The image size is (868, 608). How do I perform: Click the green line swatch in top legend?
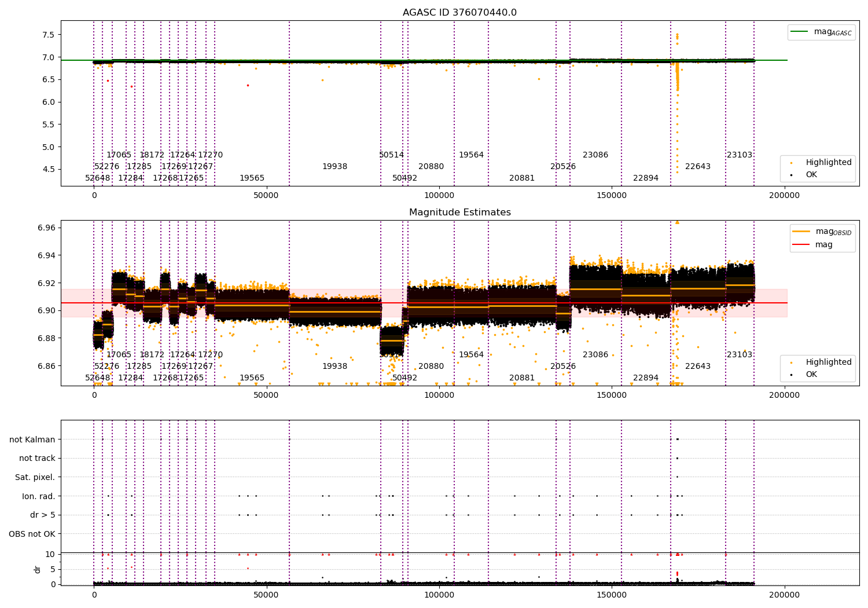(800, 32)
